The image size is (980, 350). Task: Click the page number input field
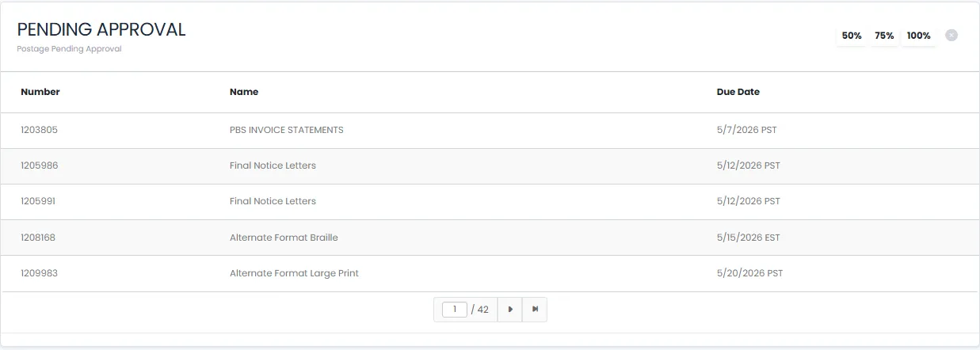click(x=455, y=310)
